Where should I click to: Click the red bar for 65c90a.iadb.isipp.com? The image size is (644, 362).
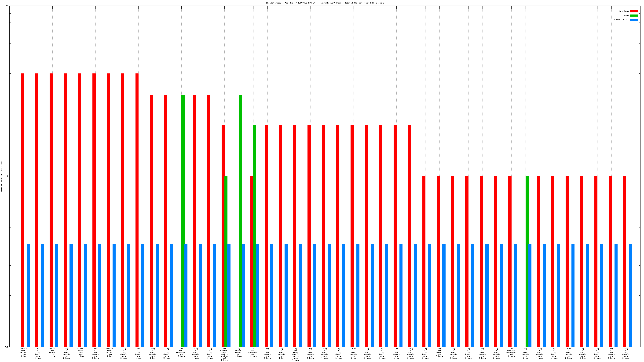pyautogui.click(x=22, y=210)
